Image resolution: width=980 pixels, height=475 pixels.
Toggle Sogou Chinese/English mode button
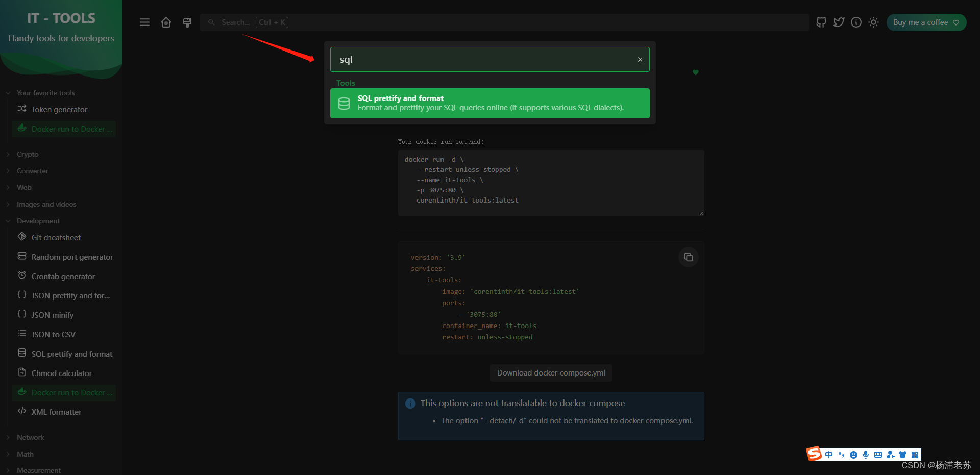829,455
